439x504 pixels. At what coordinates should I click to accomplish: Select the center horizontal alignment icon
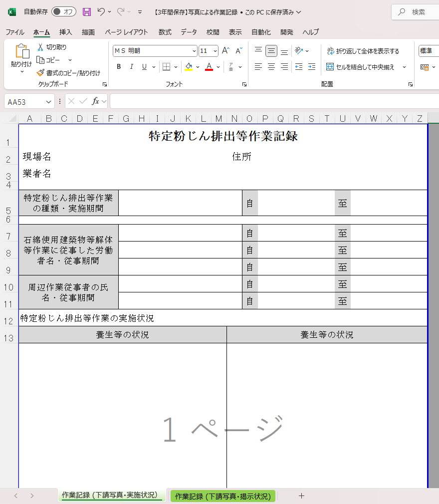point(271,67)
